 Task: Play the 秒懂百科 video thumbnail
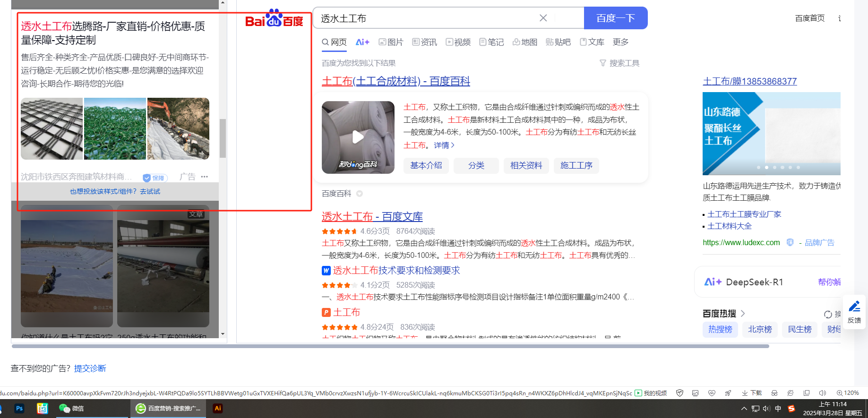point(358,137)
